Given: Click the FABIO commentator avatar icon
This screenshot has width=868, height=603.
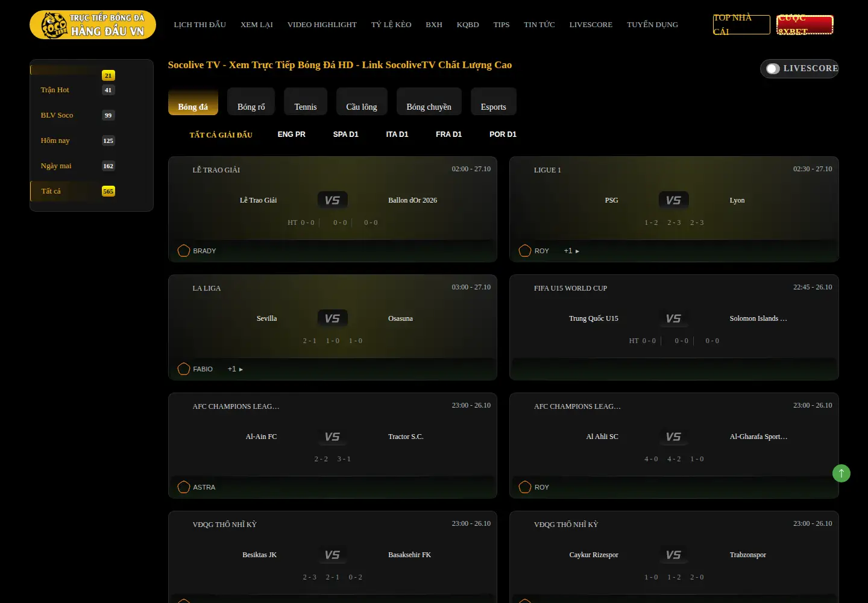Looking at the screenshot, I should coord(184,369).
